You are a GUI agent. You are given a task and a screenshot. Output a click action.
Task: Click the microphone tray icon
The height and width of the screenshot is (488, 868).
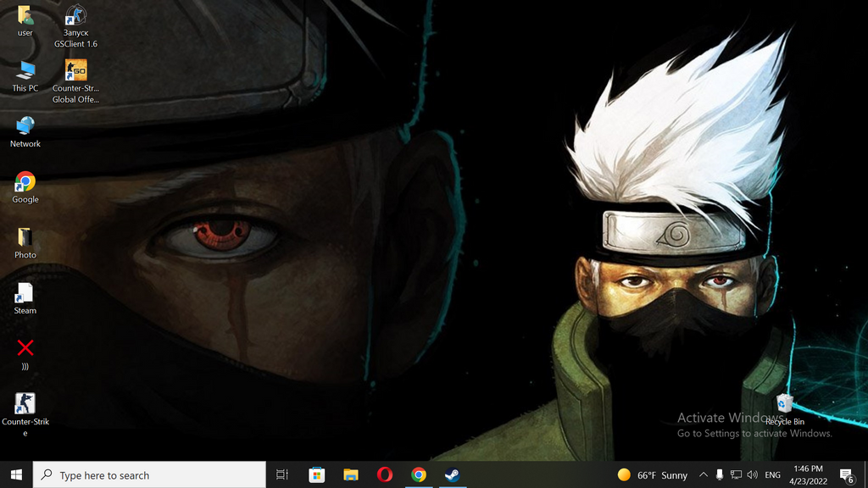click(x=719, y=474)
